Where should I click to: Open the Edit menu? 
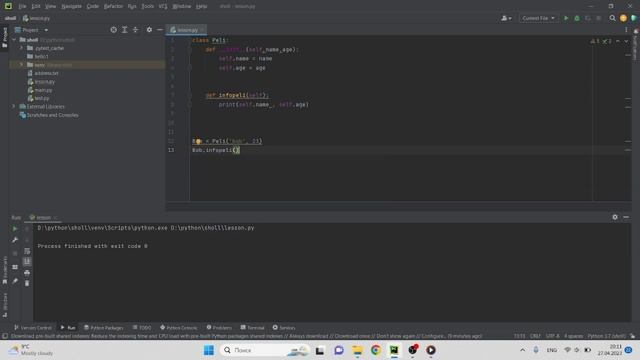(x=36, y=6)
